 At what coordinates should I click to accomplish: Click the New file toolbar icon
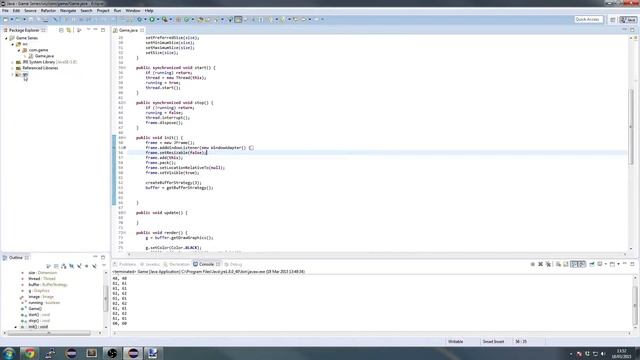6,19
